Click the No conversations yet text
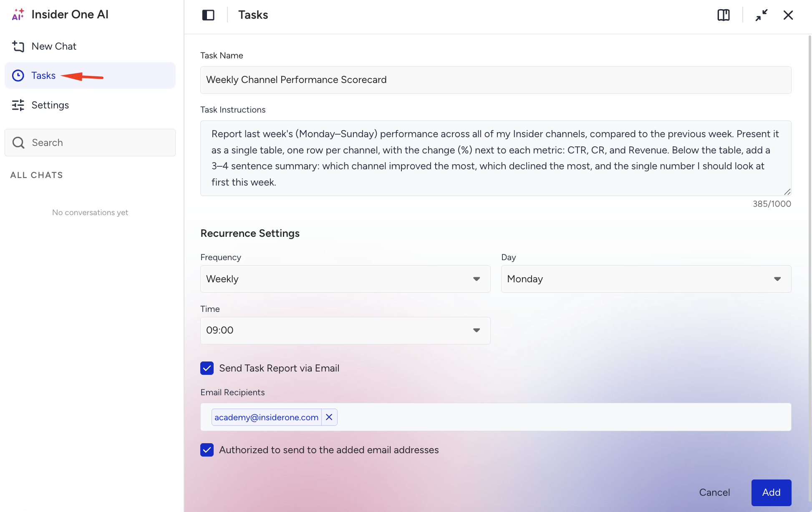This screenshot has height=512, width=812. tap(90, 212)
